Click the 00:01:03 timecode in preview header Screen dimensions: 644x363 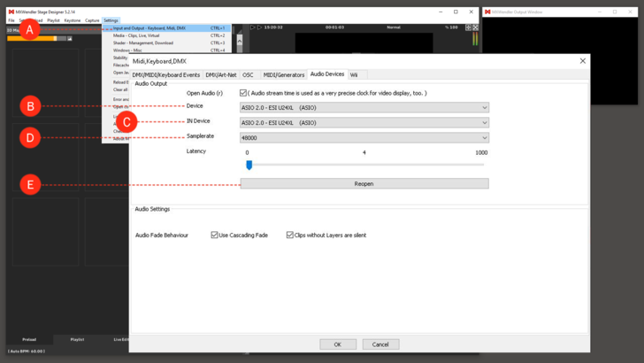pyautogui.click(x=334, y=27)
